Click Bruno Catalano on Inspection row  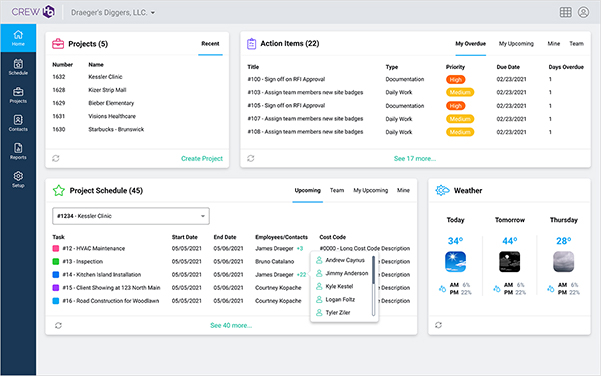(x=274, y=262)
